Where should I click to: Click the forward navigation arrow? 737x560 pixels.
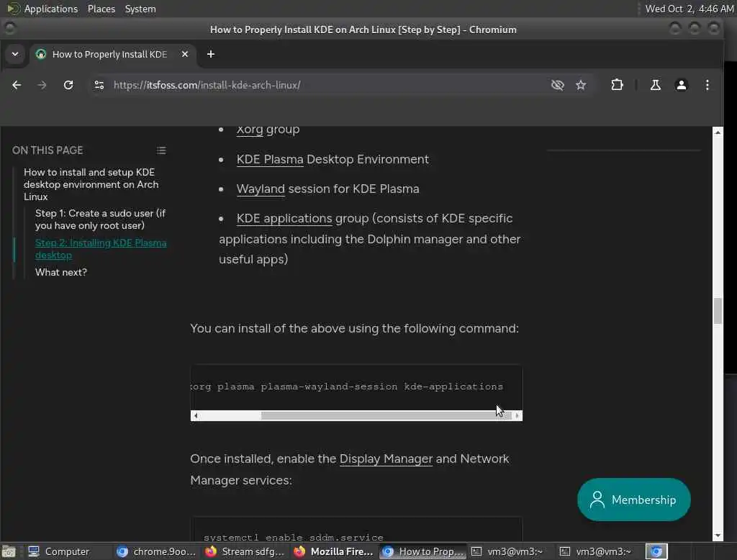(42, 85)
